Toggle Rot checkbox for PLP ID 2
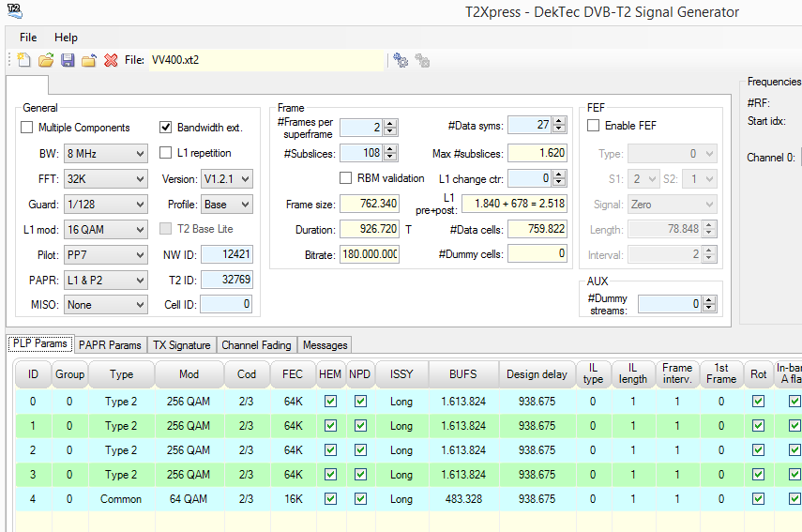The height and width of the screenshot is (532, 802). click(x=758, y=450)
